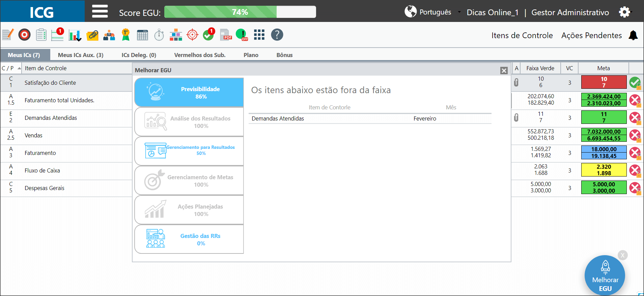Screen dimensions: 644x296
Task: Open the question mark help icon
Action: 277,35
